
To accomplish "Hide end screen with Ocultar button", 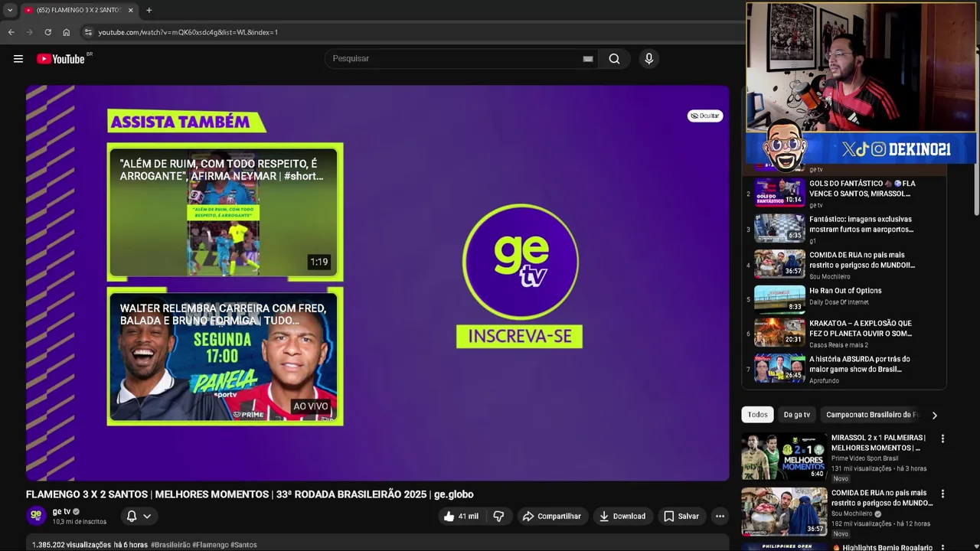I will [x=704, y=116].
